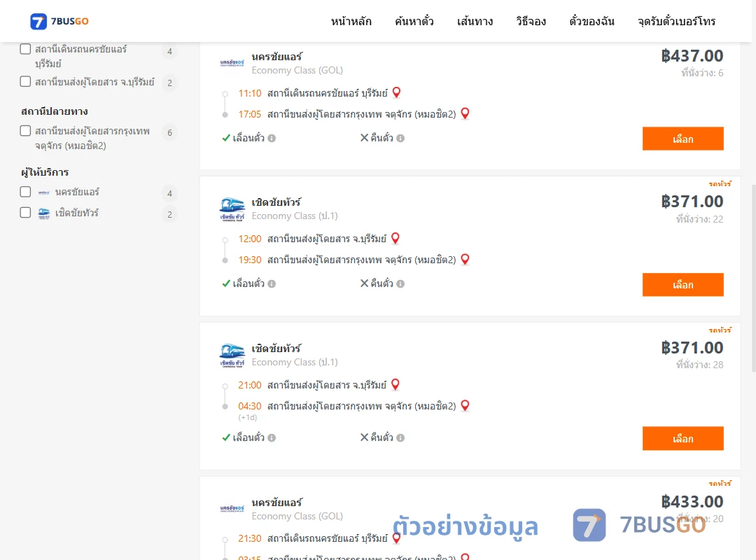
Task: Click นครชัยแอร์ logo in operator filter
Action: [x=44, y=192]
